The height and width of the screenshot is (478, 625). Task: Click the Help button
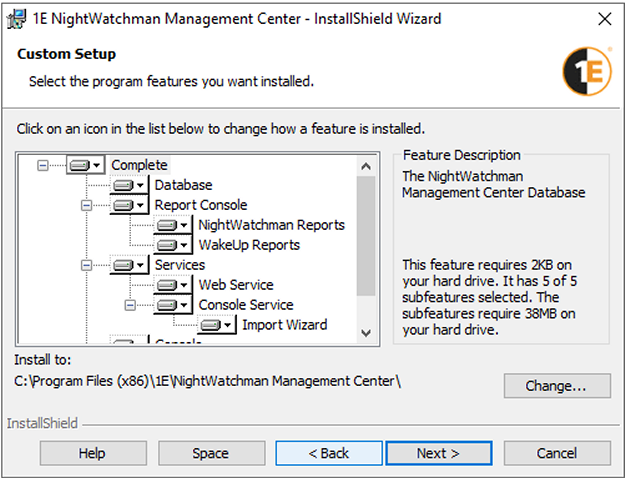(92, 453)
